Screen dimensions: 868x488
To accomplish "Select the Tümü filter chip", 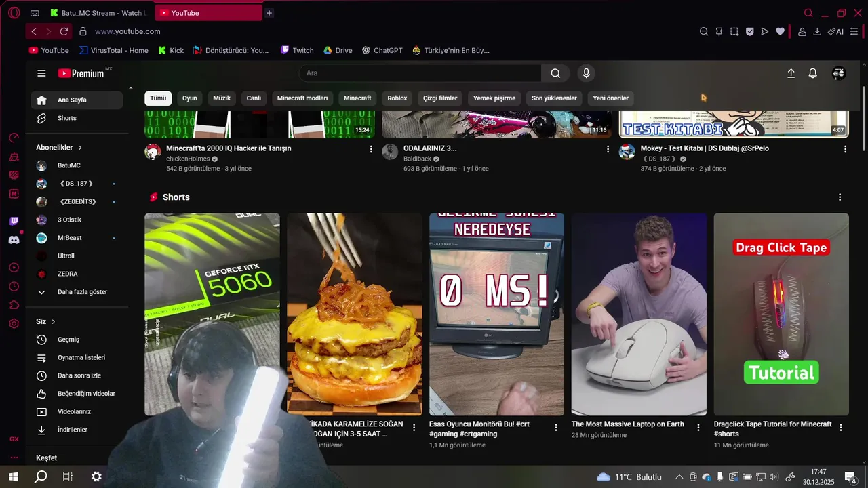I will point(158,98).
